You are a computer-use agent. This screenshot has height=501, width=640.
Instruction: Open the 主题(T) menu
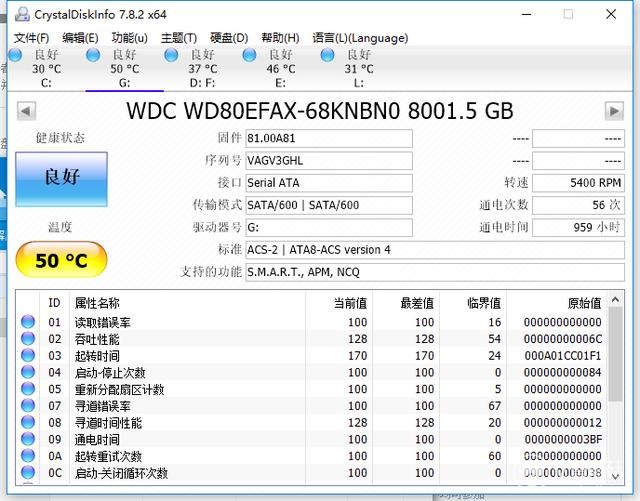179,38
